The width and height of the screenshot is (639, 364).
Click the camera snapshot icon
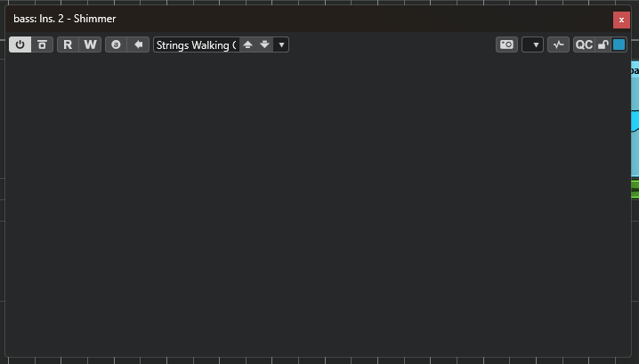coord(506,44)
